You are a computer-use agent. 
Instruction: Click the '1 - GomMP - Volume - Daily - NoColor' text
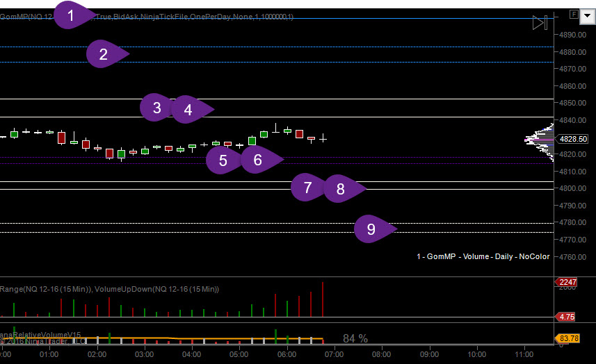(x=483, y=256)
